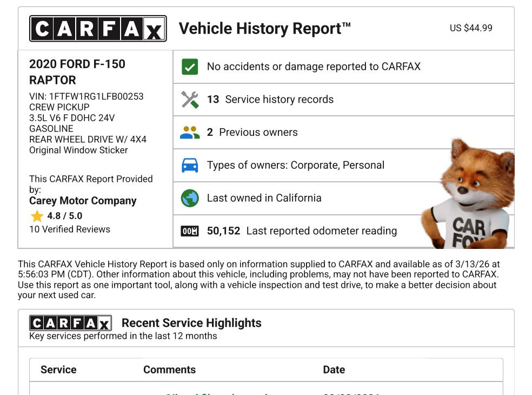Viewport: 532px width, 395px height.
Task: Click the US $44.99 price label
Action: coord(471,28)
